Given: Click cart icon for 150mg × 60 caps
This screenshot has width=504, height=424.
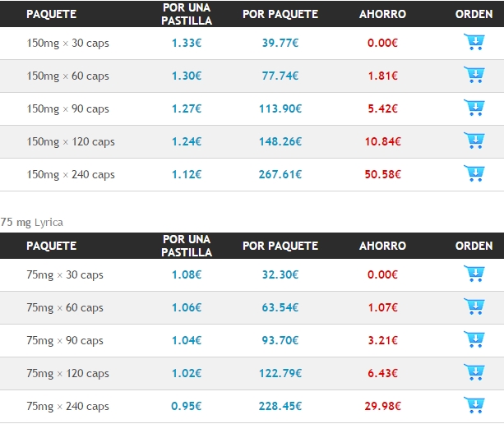Looking at the screenshot, I should [474, 75].
